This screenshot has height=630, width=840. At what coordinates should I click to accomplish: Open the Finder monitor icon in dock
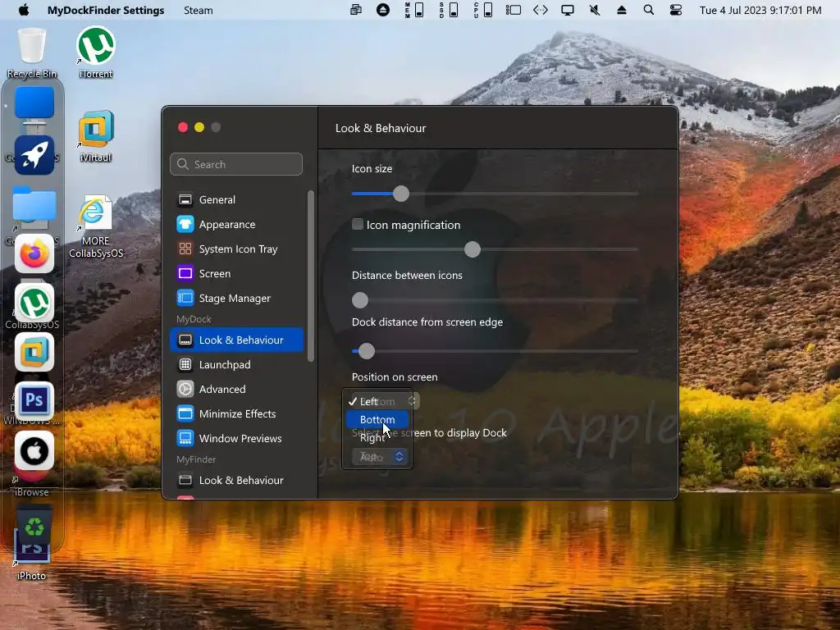coord(34,107)
